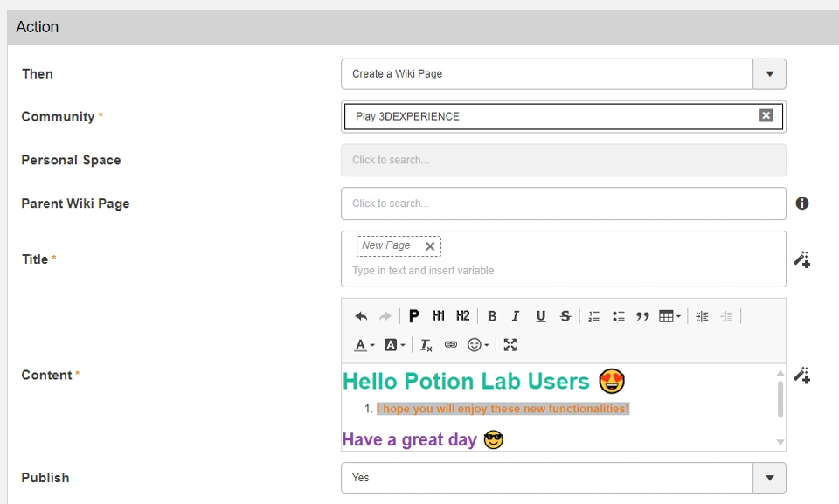Open the emoji picker
839x504 pixels.
(x=478, y=345)
